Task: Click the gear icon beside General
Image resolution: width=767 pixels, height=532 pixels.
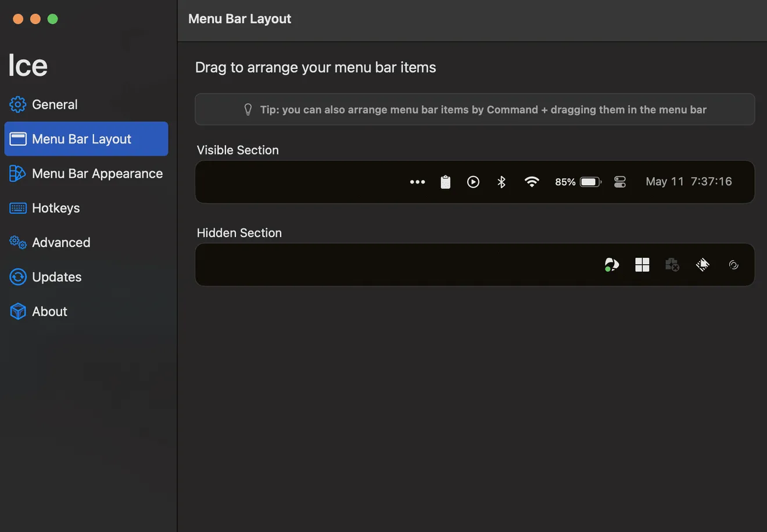Action: pyautogui.click(x=18, y=105)
